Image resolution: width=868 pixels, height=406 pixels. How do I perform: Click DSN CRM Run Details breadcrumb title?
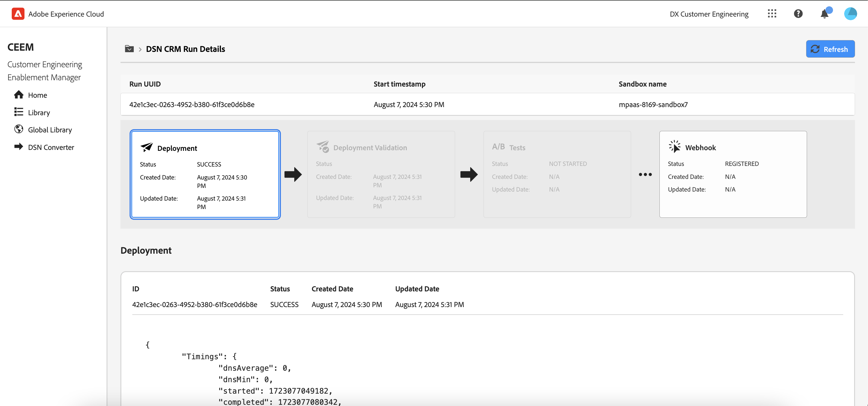coord(185,49)
